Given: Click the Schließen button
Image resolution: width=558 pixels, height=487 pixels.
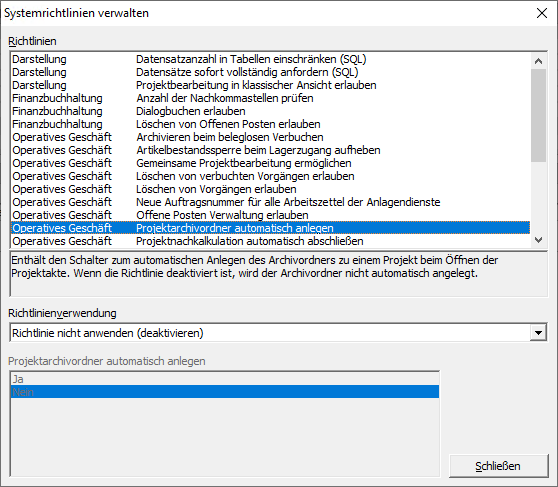Looking at the screenshot, I should [x=498, y=466].
